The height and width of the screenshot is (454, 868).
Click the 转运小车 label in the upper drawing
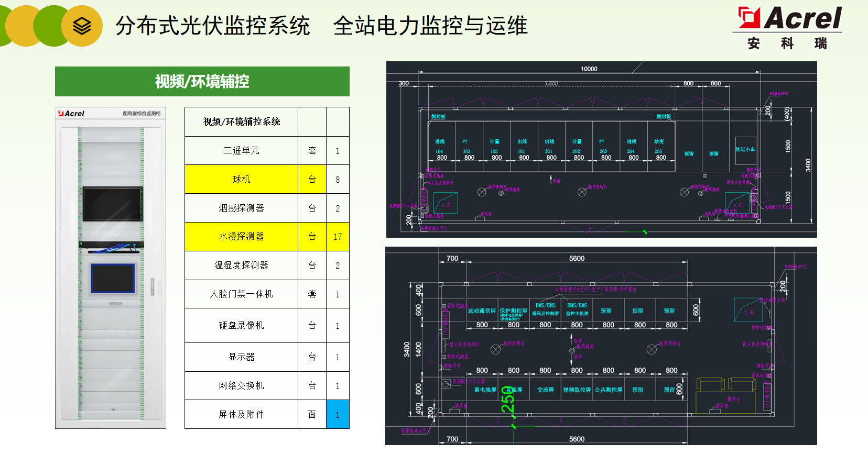pyautogui.click(x=745, y=150)
